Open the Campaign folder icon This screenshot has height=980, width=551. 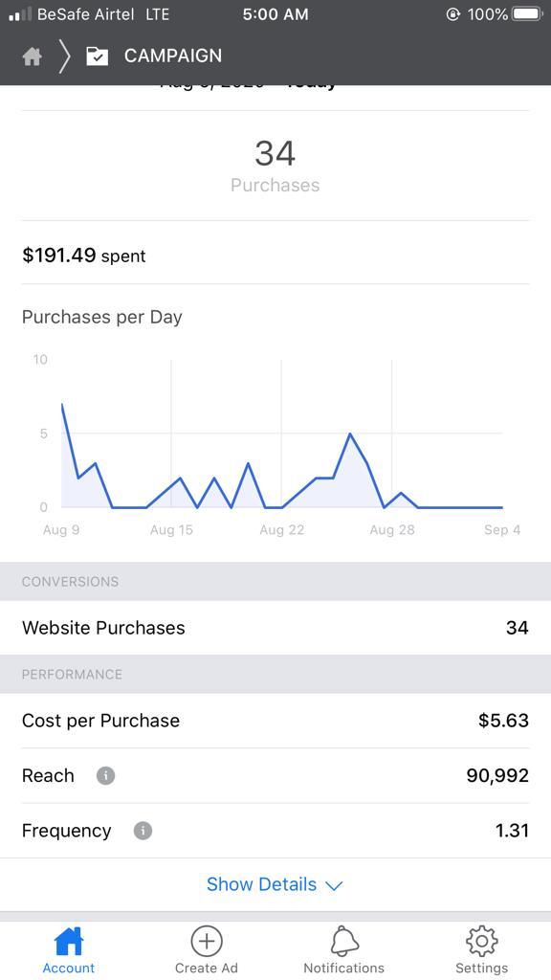coord(97,56)
